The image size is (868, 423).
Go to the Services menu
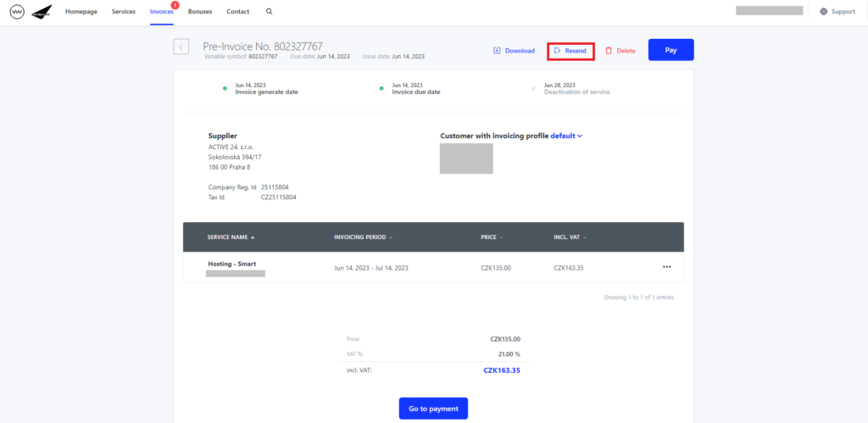click(123, 12)
